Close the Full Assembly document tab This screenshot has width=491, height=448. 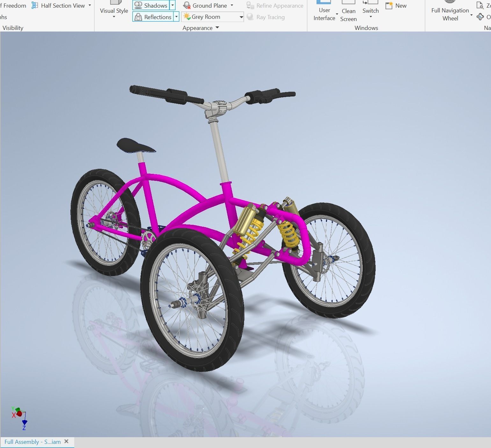coord(66,441)
